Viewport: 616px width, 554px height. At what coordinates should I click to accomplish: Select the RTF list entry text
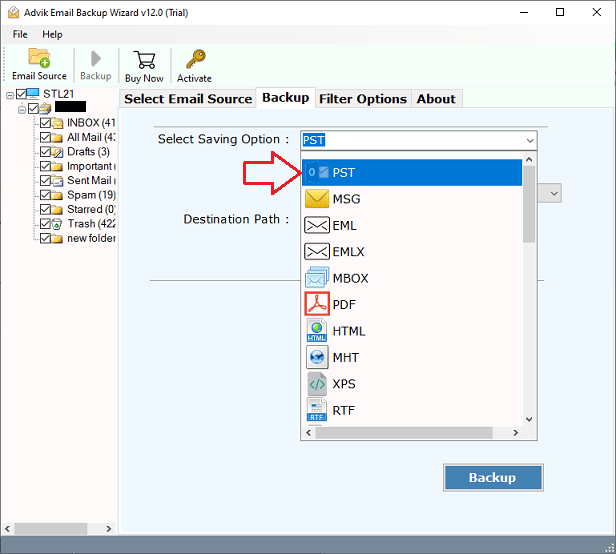[x=344, y=411]
